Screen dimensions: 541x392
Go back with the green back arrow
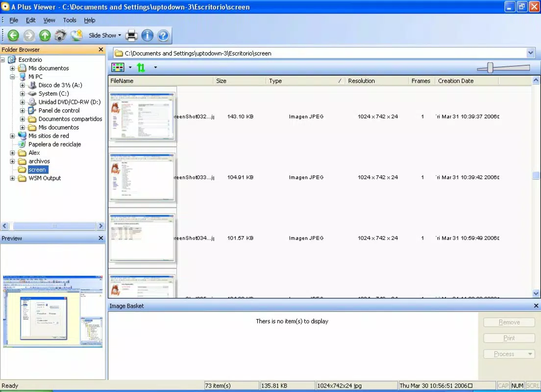point(13,35)
